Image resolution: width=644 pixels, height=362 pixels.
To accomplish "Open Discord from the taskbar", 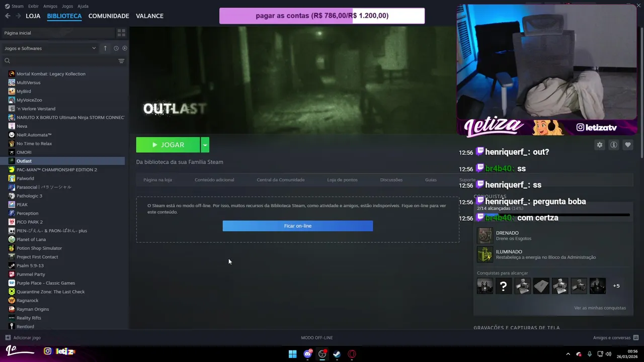I will pos(307,354).
